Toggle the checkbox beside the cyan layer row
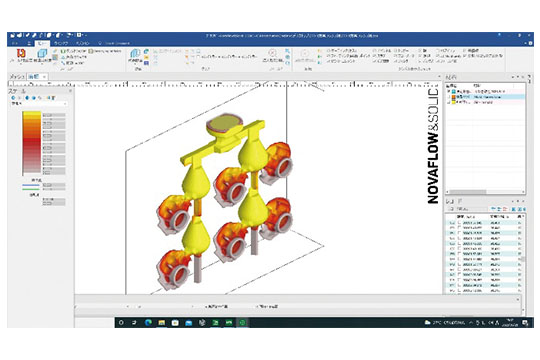 click(x=449, y=92)
